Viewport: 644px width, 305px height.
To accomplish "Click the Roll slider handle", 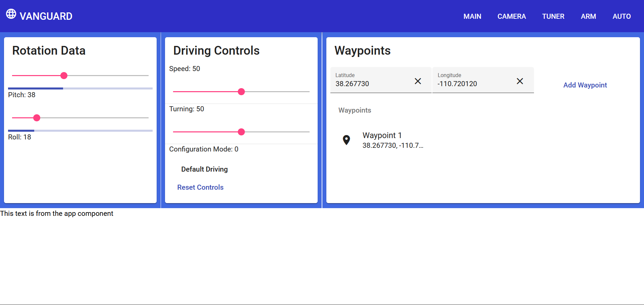I will pos(37,118).
